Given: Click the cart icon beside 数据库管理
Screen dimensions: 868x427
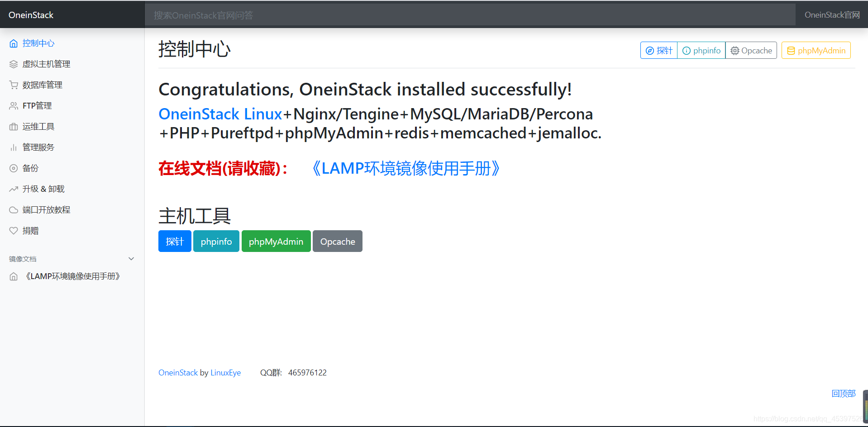Looking at the screenshot, I should [14, 85].
